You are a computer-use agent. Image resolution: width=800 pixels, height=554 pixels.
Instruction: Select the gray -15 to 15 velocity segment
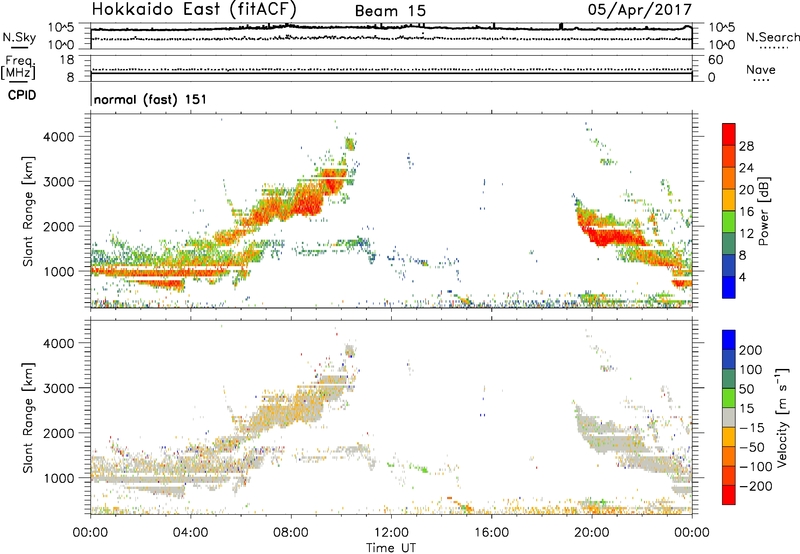729,418
